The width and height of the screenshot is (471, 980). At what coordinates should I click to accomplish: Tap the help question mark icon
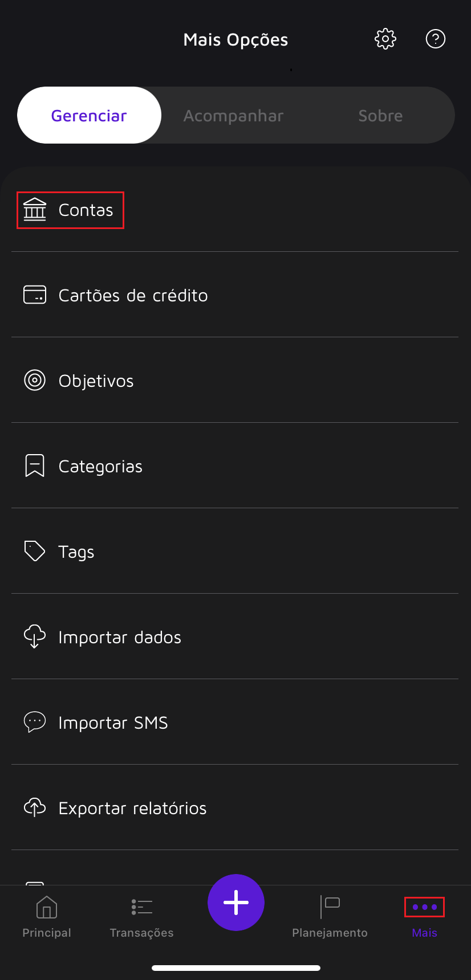[436, 39]
